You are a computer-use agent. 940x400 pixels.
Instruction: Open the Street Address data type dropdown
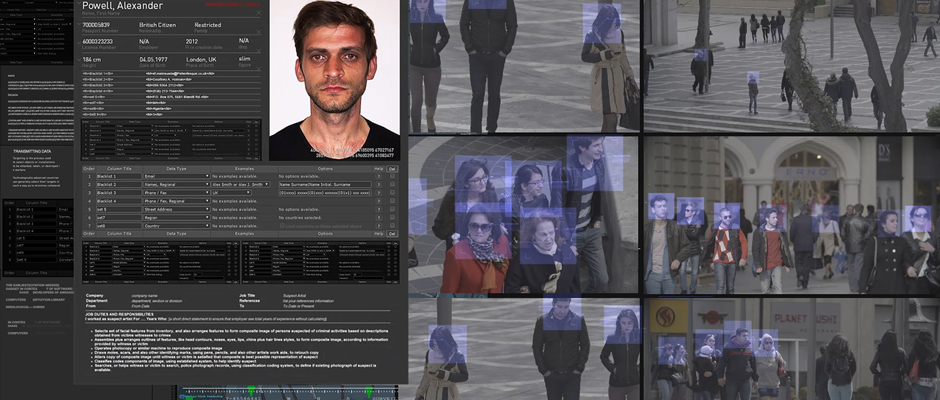(x=176, y=209)
